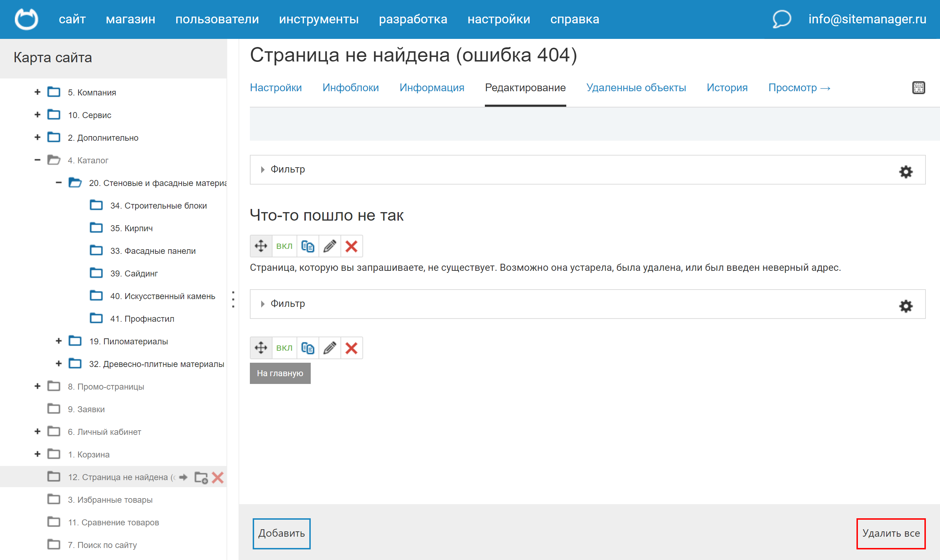Click the grid view icon beside tabs

(x=918, y=88)
